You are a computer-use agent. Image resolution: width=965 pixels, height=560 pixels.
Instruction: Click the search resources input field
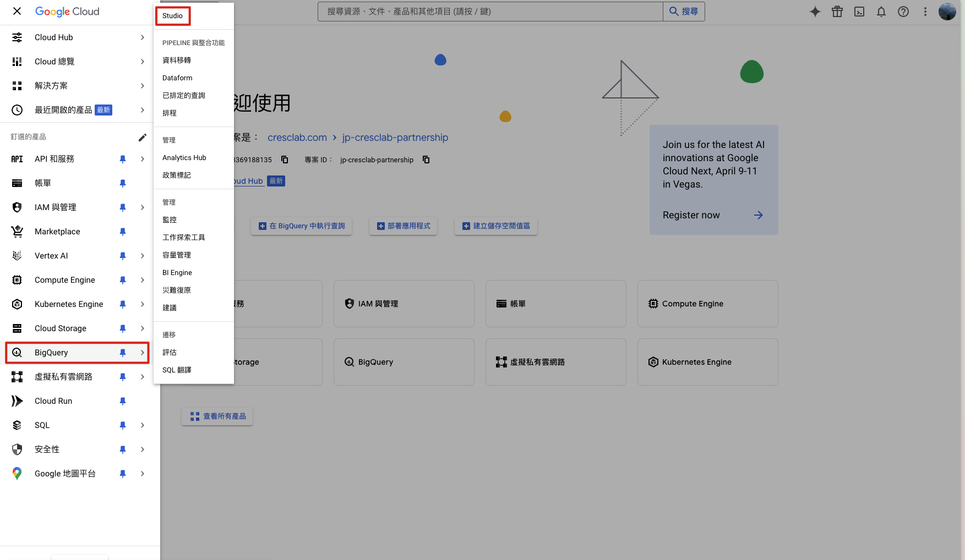click(x=490, y=12)
